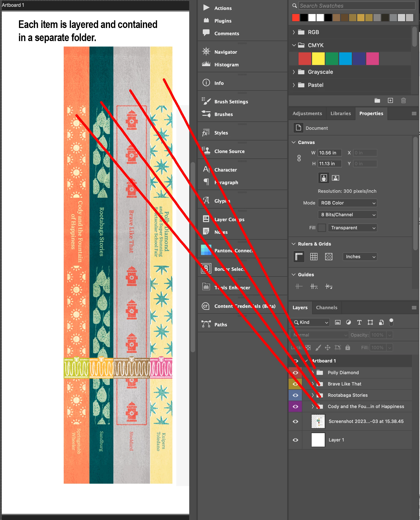The height and width of the screenshot is (520, 420).
Task: Open the Brush Settings panel
Action: coord(225,102)
